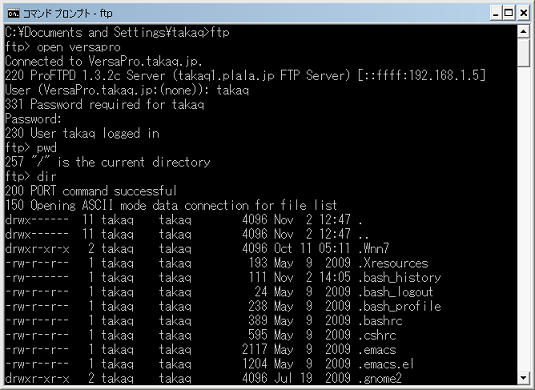Click the vertical scrollbar thumb
The width and height of the screenshot is (535, 390).
click(523, 53)
